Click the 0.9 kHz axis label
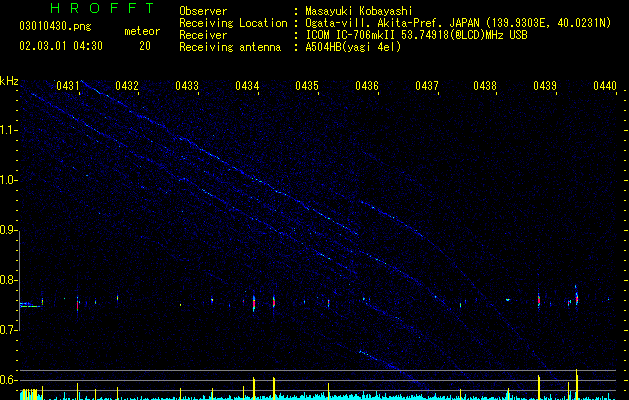 click(x=8, y=230)
